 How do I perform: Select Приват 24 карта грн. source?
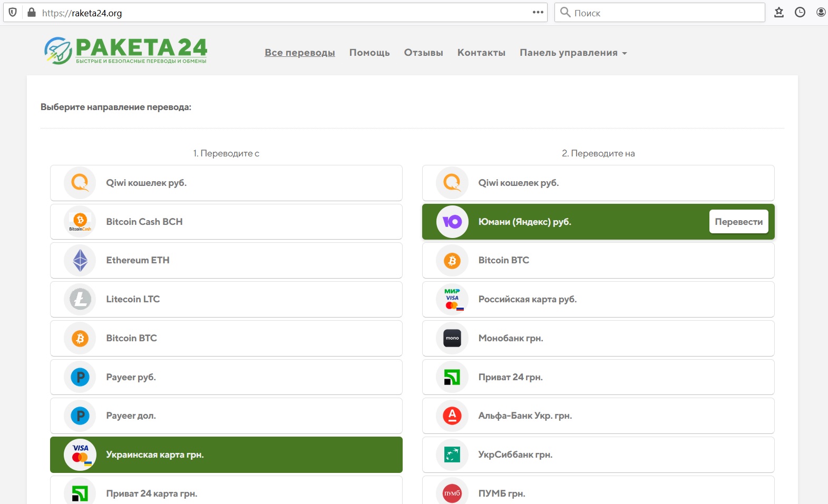226,490
